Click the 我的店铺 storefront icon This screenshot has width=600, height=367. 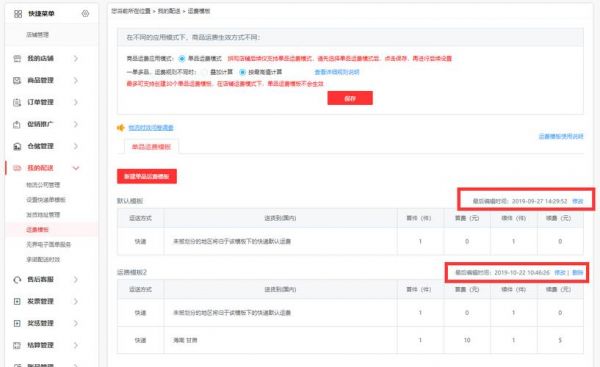[x=17, y=59]
